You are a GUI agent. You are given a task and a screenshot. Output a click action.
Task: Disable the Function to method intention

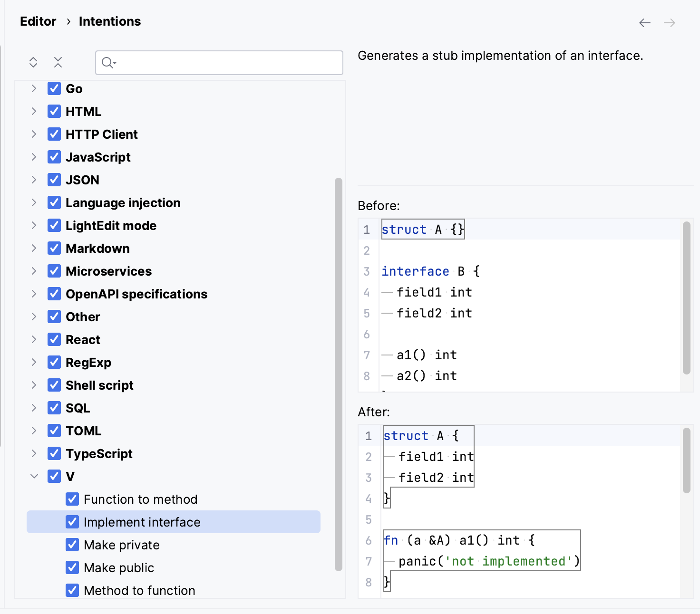coord(72,499)
